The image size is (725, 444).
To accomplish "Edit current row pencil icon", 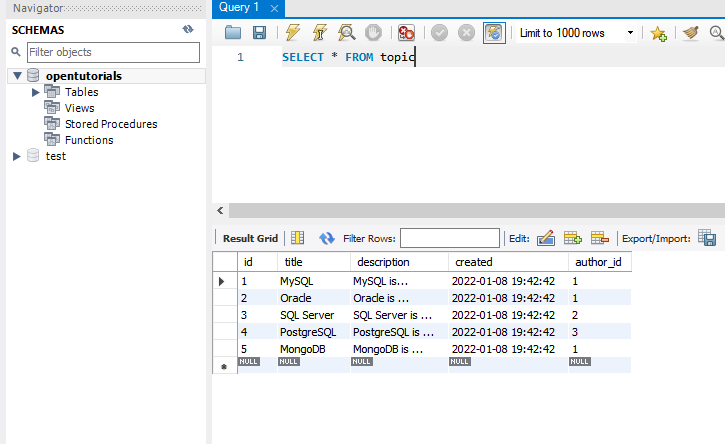I will point(546,238).
